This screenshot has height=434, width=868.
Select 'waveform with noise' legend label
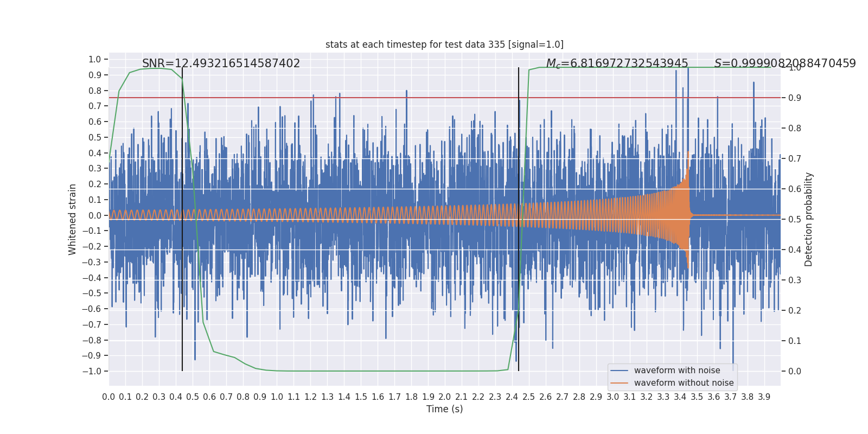pos(677,371)
